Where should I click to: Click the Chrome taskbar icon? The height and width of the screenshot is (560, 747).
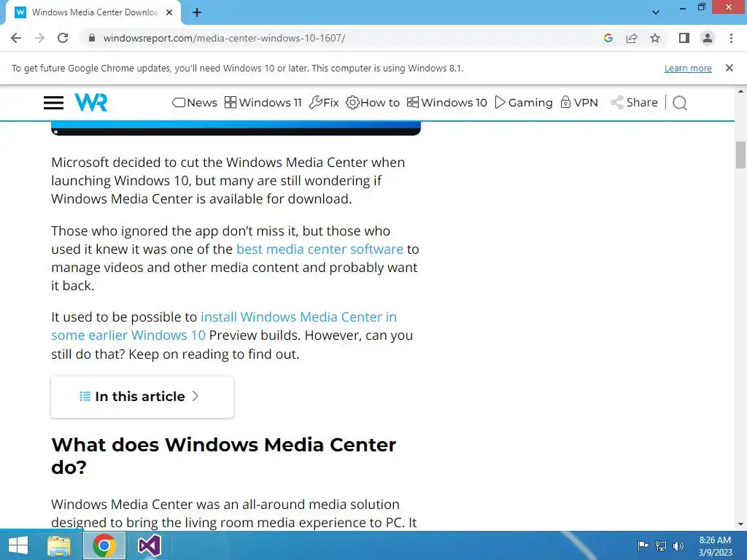tap(104, 545)
